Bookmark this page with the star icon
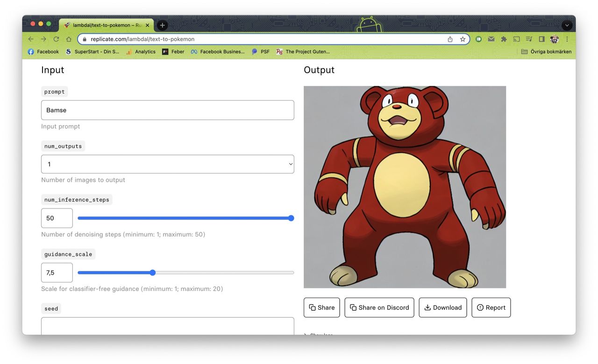This screenshot has width=598, height=364. pyautogui.click(x=463, y=39)
